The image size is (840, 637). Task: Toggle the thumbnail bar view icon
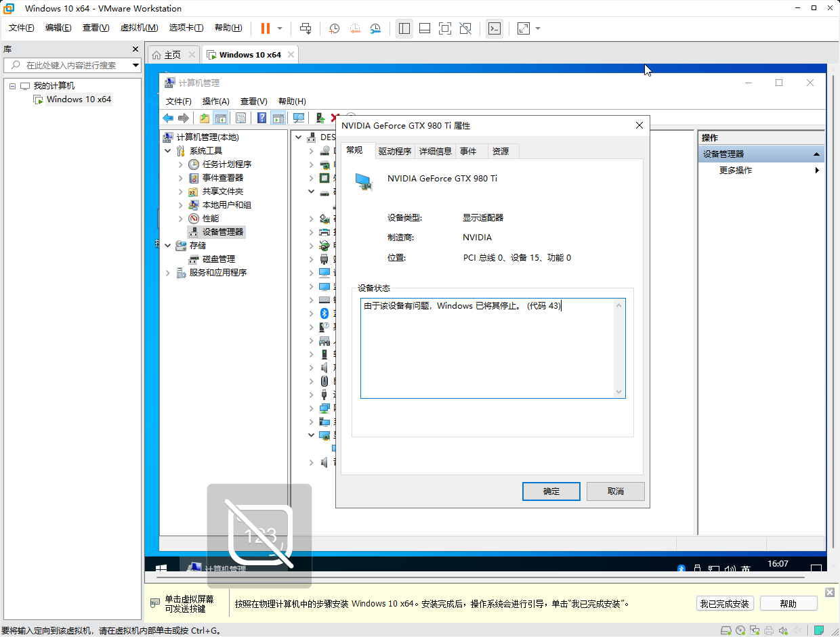[425, 28]
